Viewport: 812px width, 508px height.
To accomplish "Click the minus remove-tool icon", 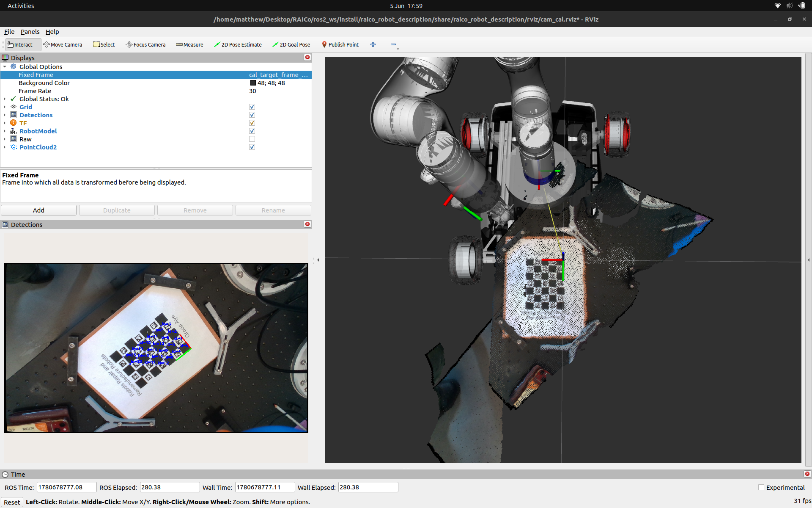I will point(393,44).
